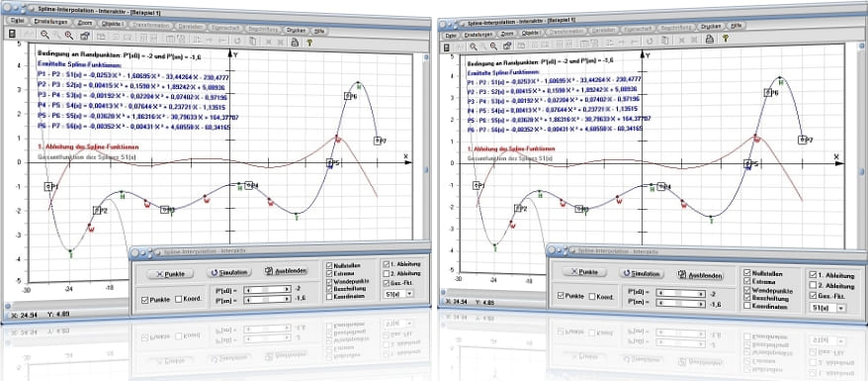The height and width of the screenshot is (381, 868).
Task: Click yellow help icon in right window toolbar
Action: pyautogui.click(x=725, y=39)
